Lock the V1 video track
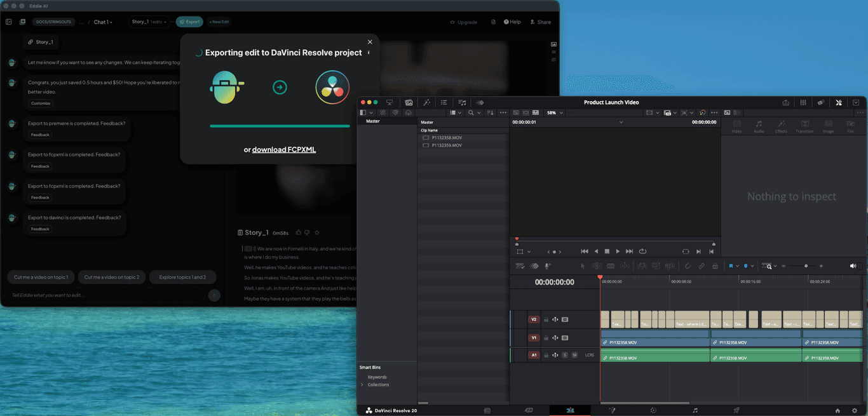The image size is (868, 416). coord(546,338)
